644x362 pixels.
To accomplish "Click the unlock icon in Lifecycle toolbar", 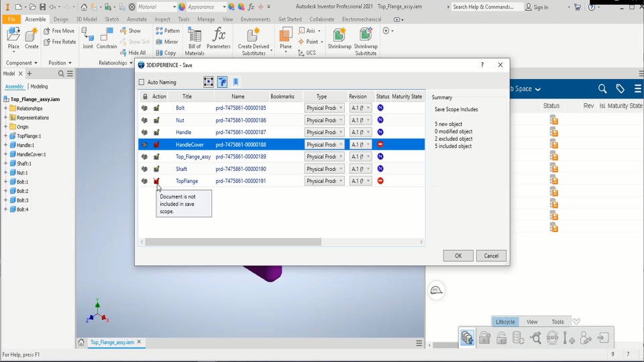I will (501, 338).
